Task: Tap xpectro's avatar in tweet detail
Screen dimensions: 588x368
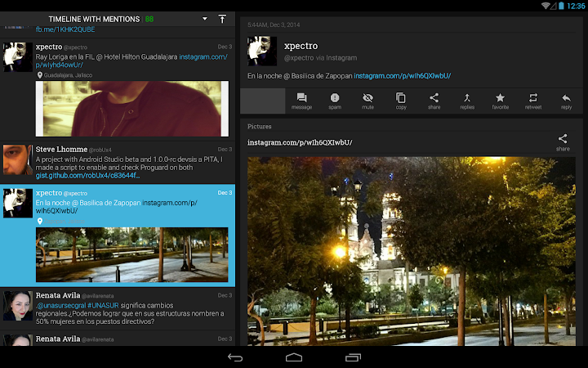Action: point(262,51)
